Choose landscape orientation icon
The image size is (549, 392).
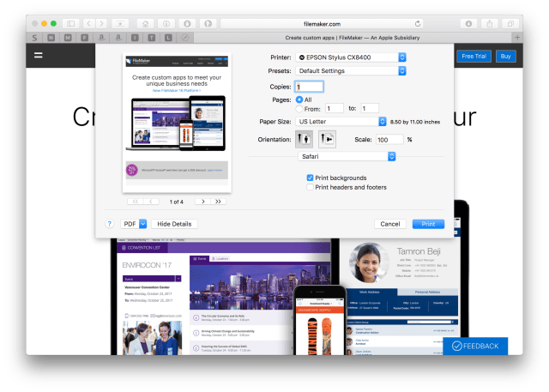(x=327, y=139)
